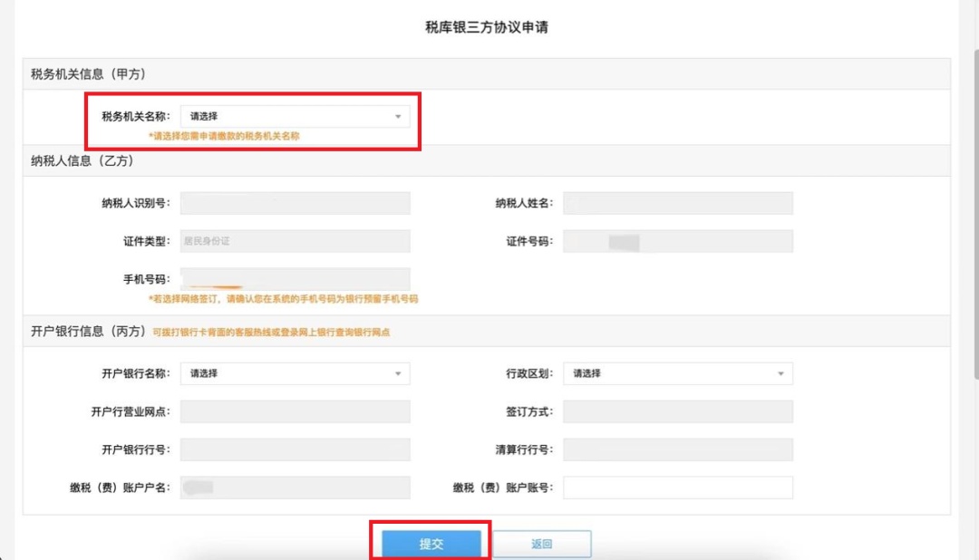Click the blue 提交 button
This screenshot has height=560, width=979.
[431, 544]
